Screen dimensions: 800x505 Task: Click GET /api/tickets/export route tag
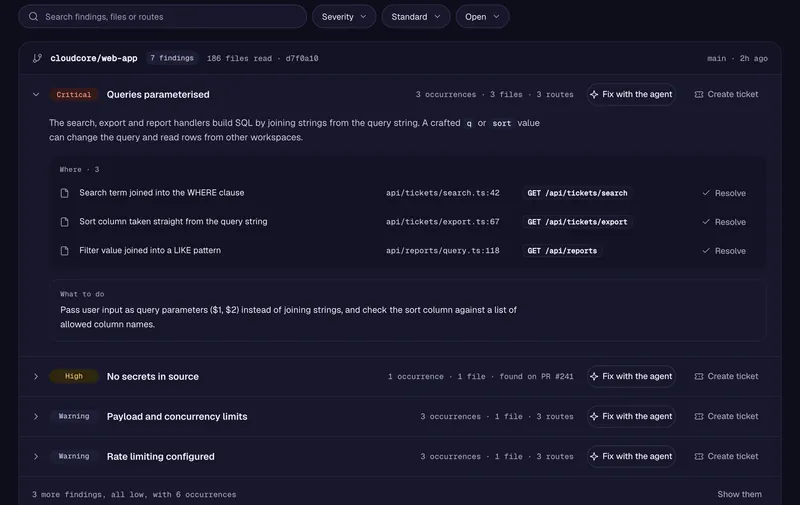point(577,222)
